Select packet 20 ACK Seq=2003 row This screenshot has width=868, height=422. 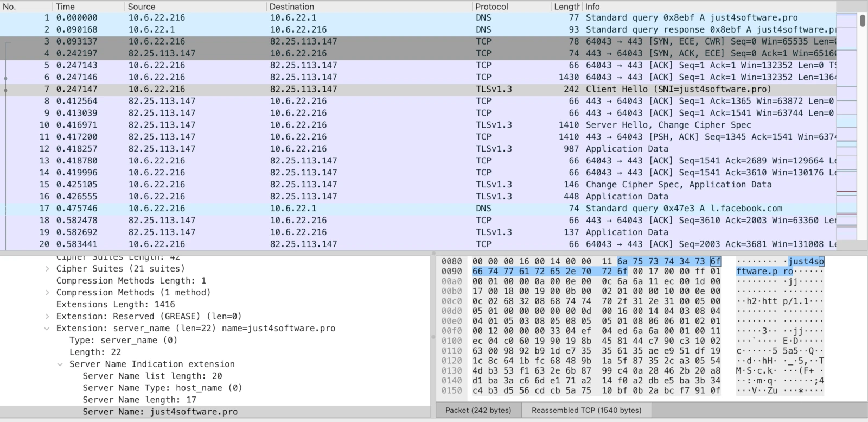click(x=418, y=244)
